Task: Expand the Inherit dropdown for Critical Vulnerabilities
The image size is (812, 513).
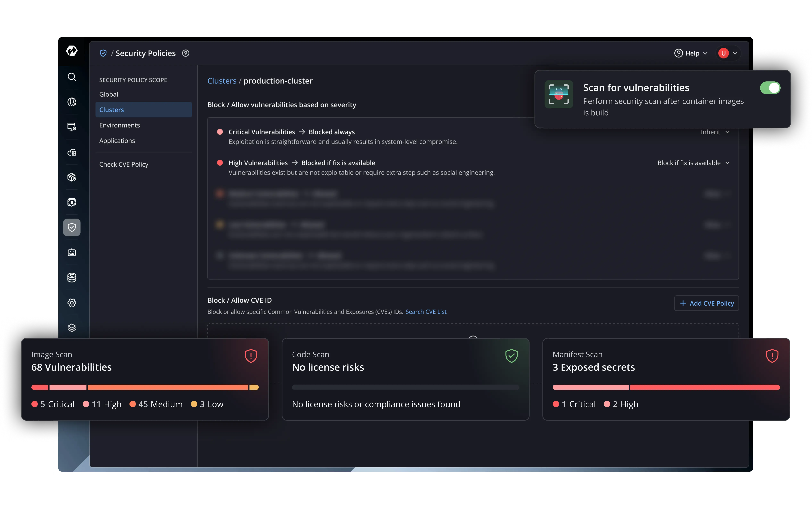Action: coord(715,132)
